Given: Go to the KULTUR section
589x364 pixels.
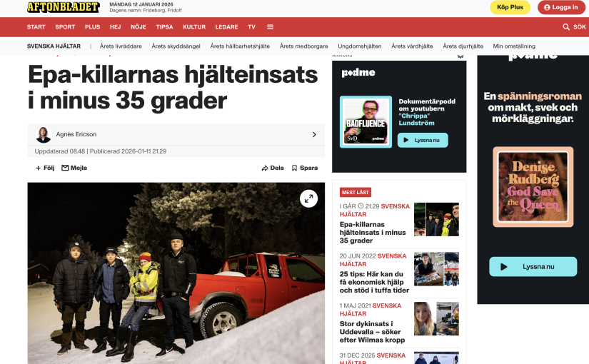Looking at the screenshot, I should pyautogui.click(x=194, y=27).
